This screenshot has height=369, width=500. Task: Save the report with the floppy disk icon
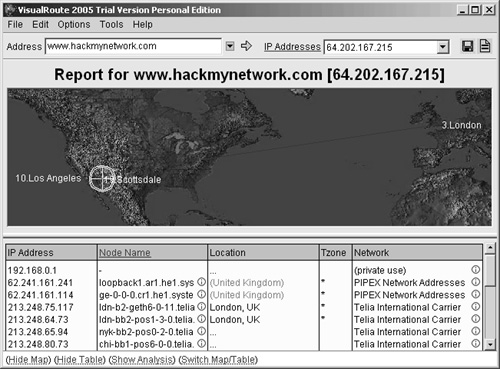pos(467,46)
